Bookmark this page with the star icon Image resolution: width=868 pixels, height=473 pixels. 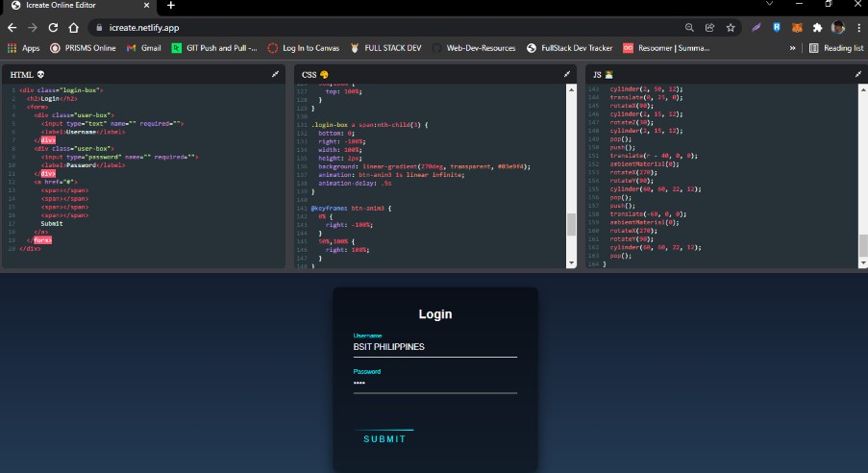pos(731,28)
